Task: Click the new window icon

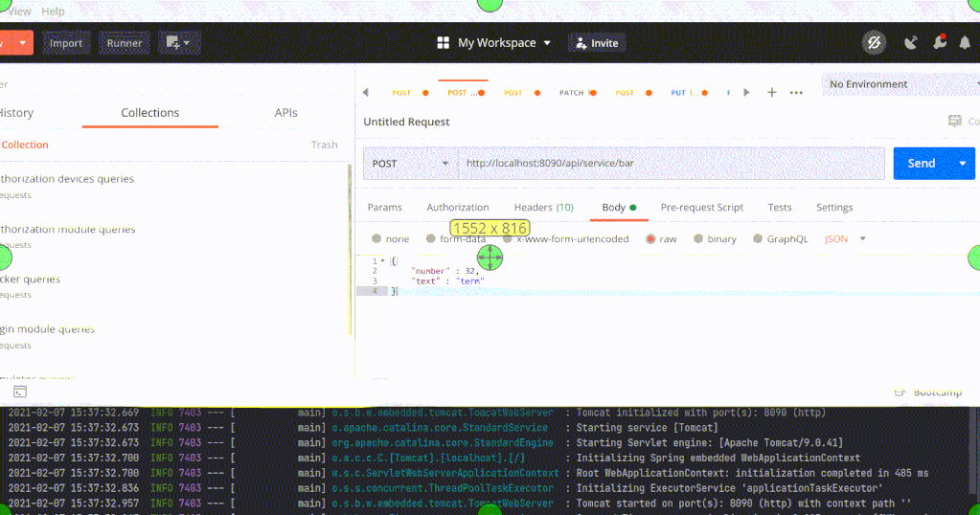Action: 178,43
